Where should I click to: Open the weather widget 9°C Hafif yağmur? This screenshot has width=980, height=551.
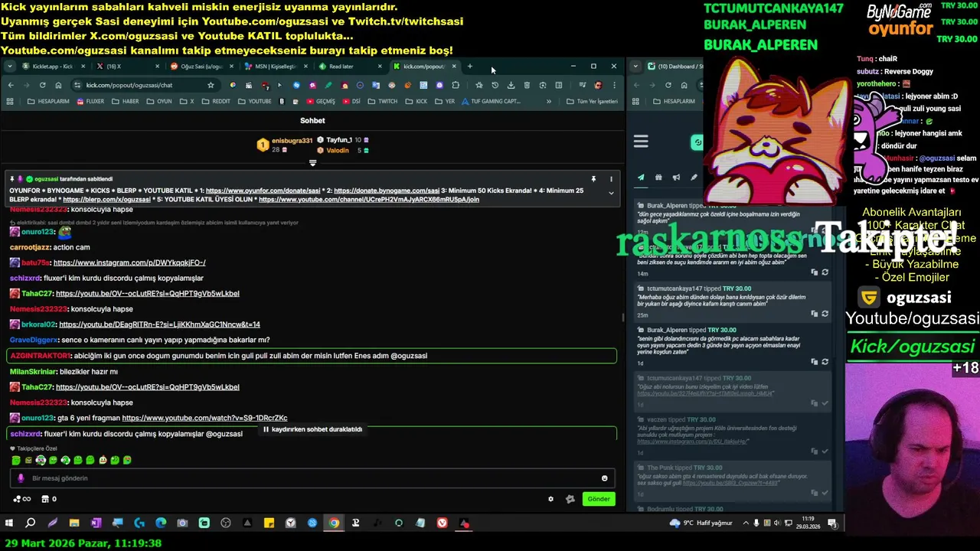(x=701, y=523)
